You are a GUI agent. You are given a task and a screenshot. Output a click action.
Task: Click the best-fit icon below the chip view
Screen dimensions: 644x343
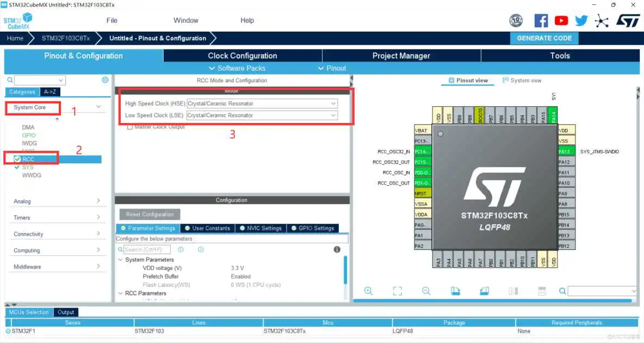(398, 291)
